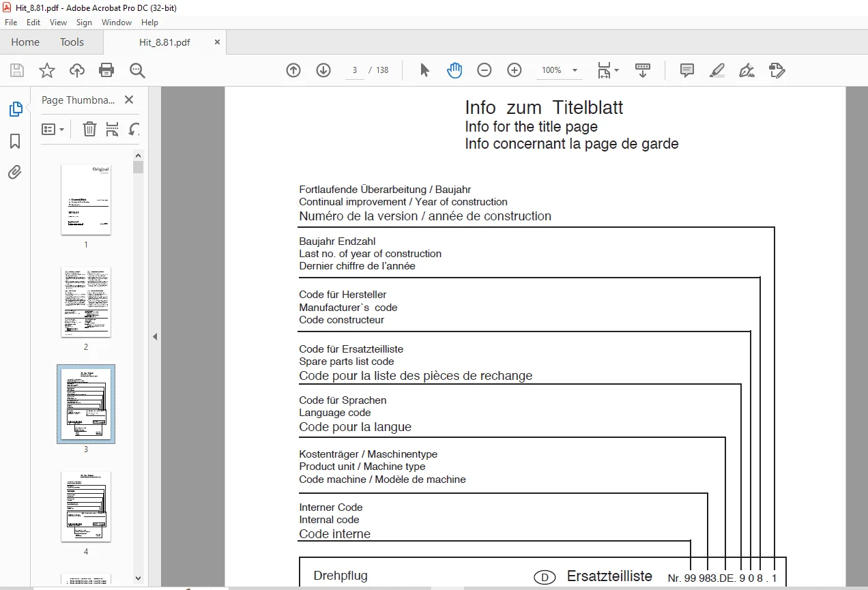
Task: Select the page 3 thumbnail
Action: click(86, 404)
